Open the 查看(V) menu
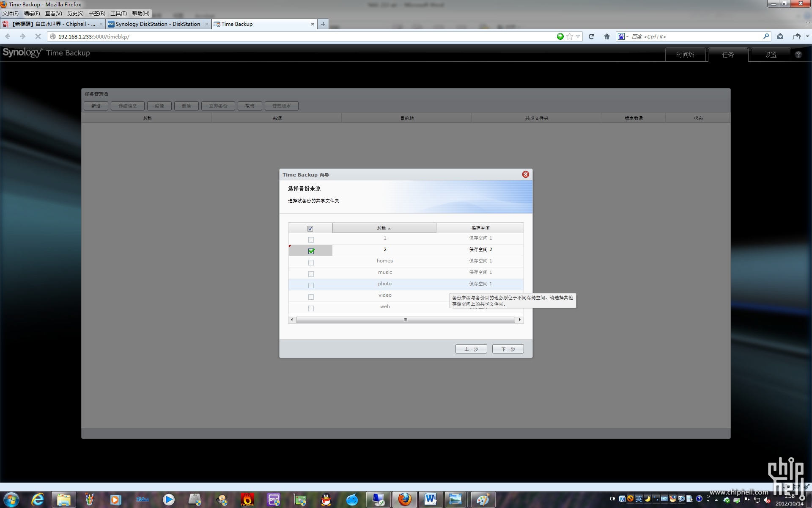 coord(54,14)
